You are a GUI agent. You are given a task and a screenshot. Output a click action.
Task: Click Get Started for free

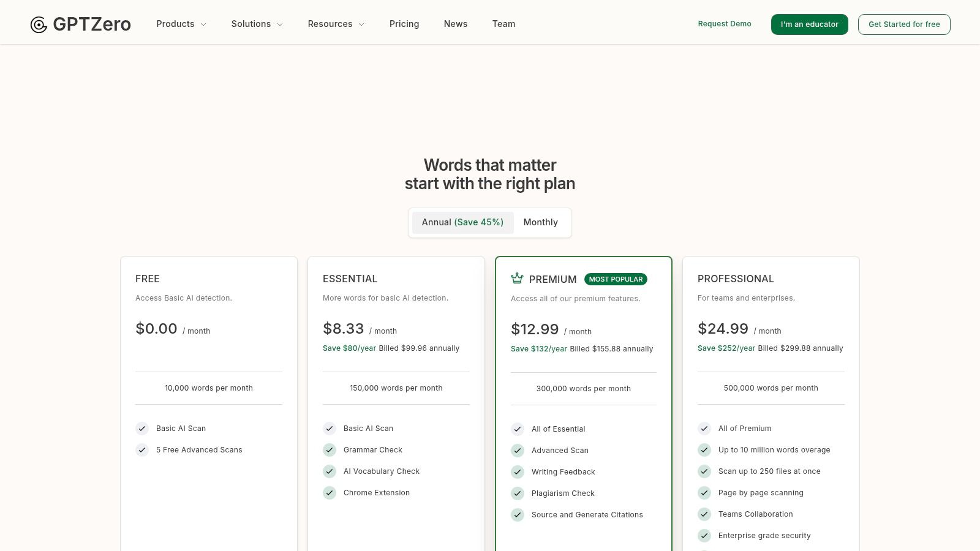pos(904,24)
